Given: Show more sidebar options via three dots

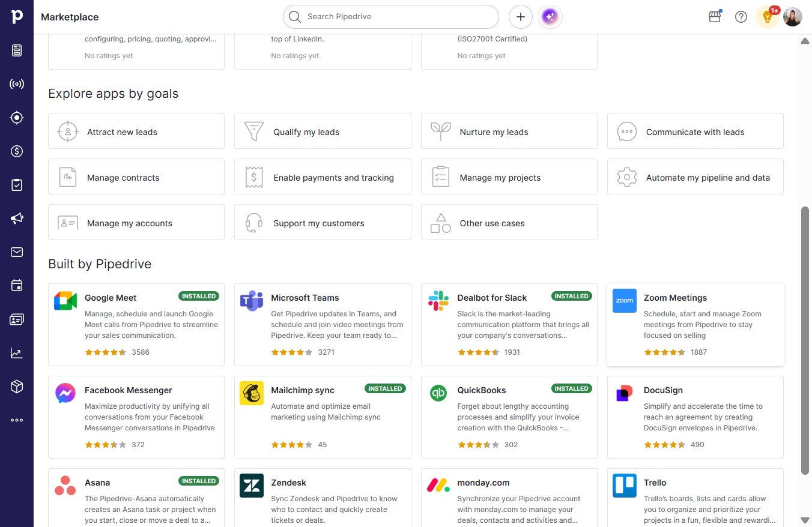Looking at the screenshot, I should click(x=17, y=420).
